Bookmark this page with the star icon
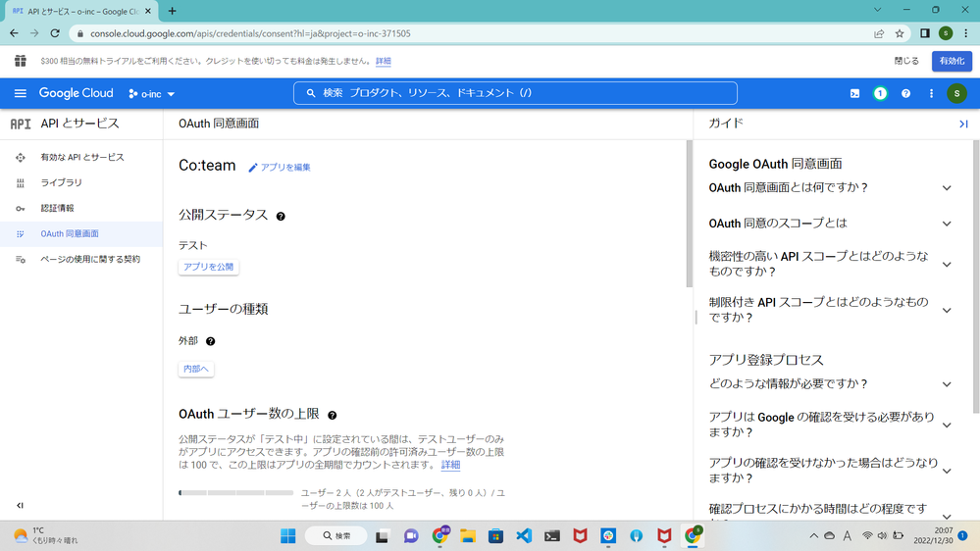Viewport: 980px width, 551px height. coord(900,33)
